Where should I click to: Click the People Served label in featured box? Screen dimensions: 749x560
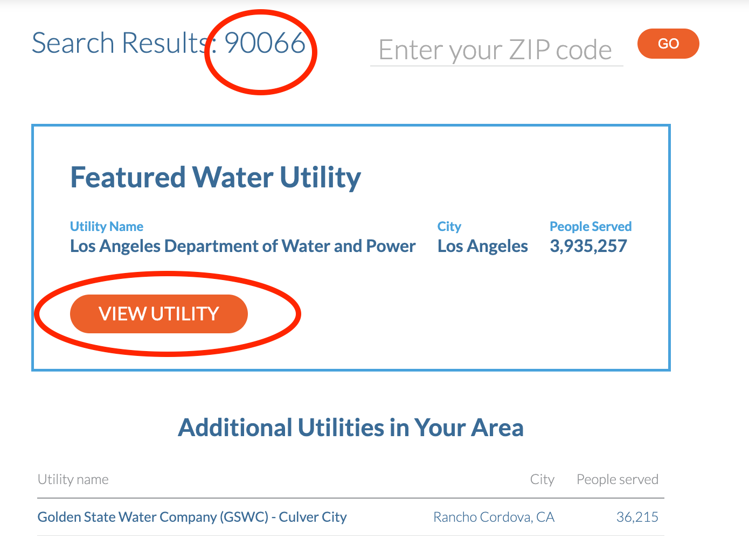[590, 227]
